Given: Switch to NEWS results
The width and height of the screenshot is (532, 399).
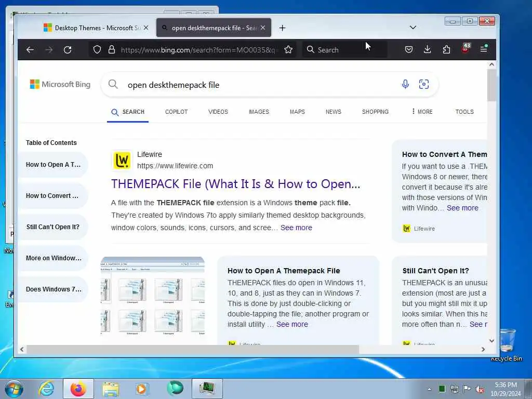Looking at the screenshot, I should (334, 112).
